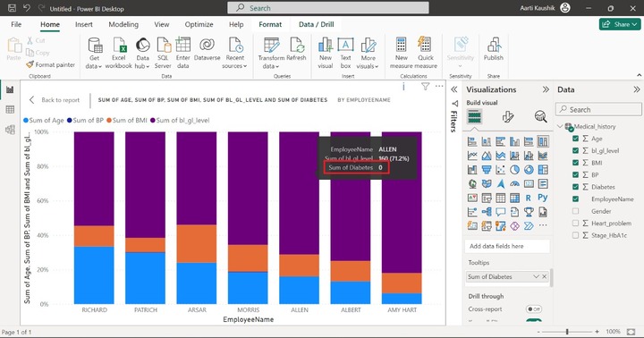Collapse the Data pane
This screenshot has height=338, width=644.
[x=637, y=89]
